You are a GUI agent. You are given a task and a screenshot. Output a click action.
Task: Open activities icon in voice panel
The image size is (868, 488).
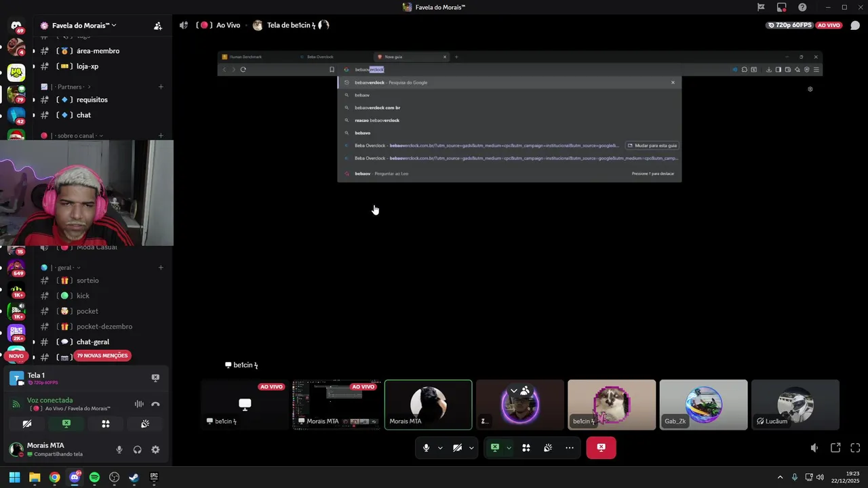point(106,424)
